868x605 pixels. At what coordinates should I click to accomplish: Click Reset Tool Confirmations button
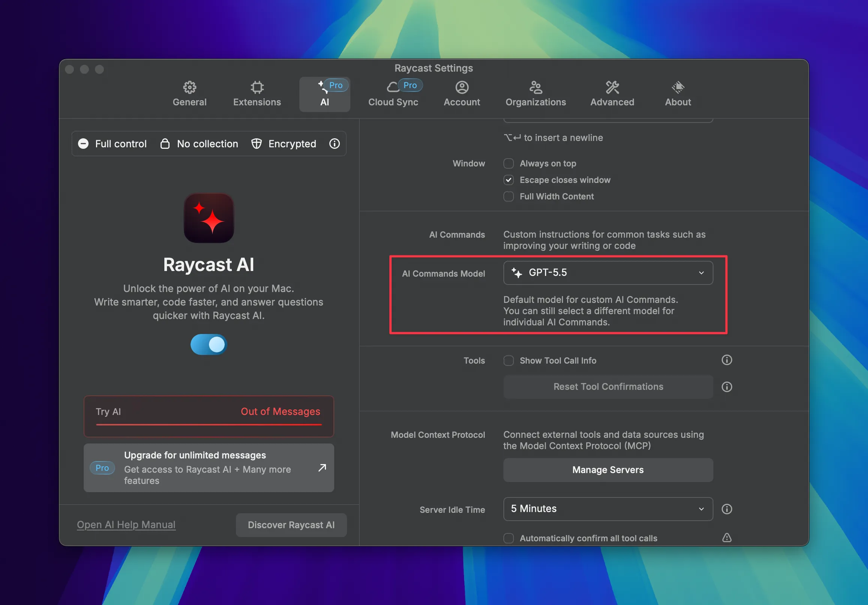608,386
